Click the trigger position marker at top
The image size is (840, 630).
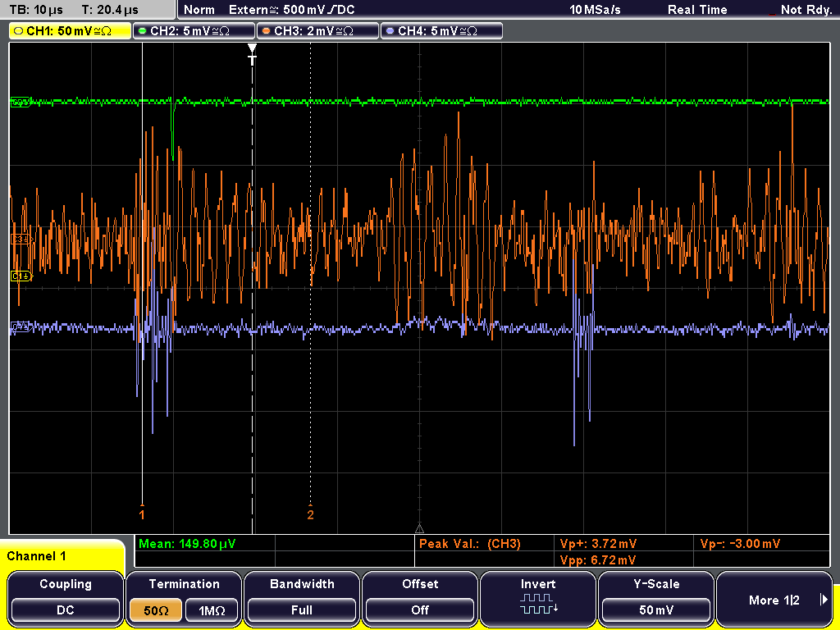tap(253, 54)
